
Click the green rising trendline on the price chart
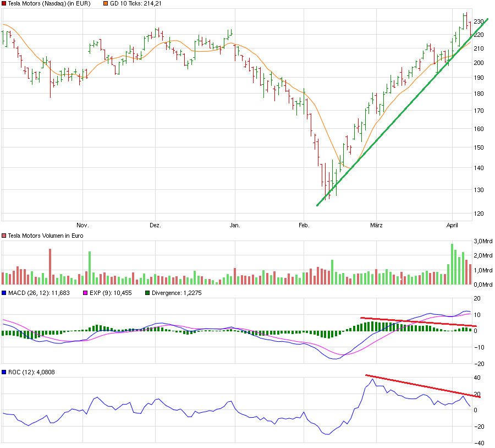pos(402,112)
